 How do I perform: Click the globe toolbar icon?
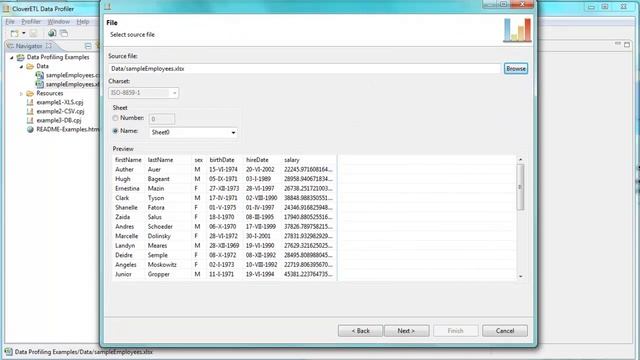click(52, 33)
